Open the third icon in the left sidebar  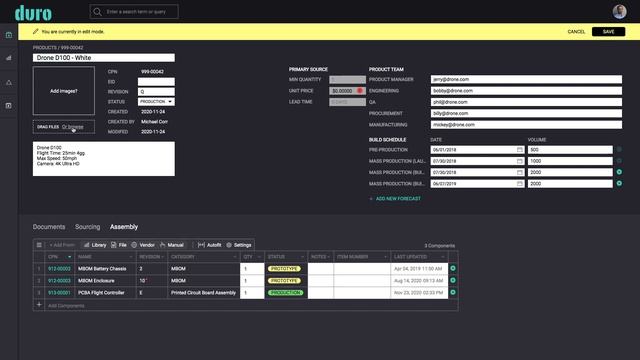[x=9, y=82]
